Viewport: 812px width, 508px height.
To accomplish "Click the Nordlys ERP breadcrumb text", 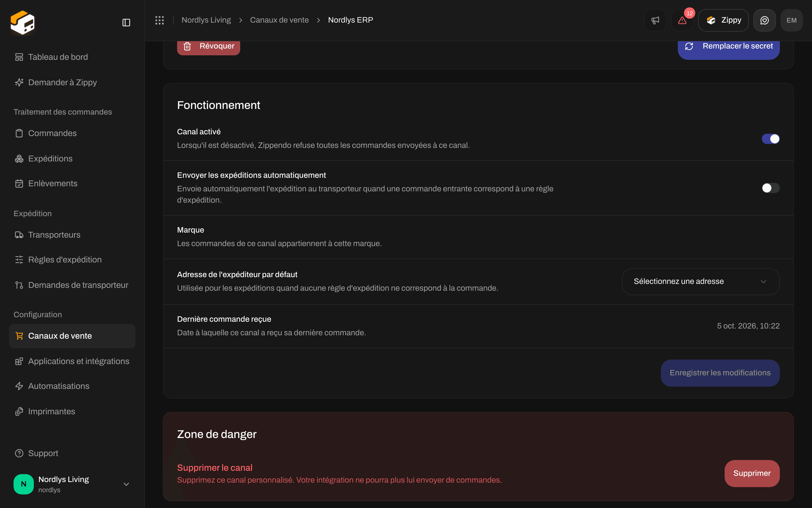I will click(350, 20).
